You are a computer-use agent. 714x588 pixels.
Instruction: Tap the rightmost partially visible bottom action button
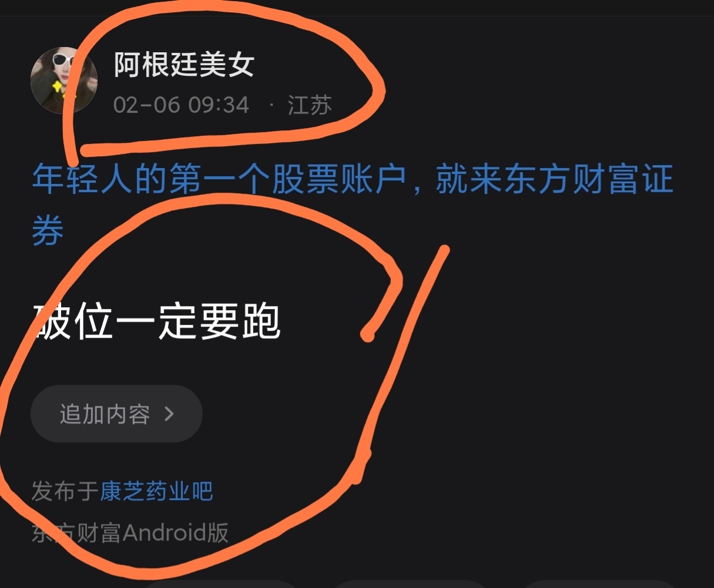[x=601, y=584]
